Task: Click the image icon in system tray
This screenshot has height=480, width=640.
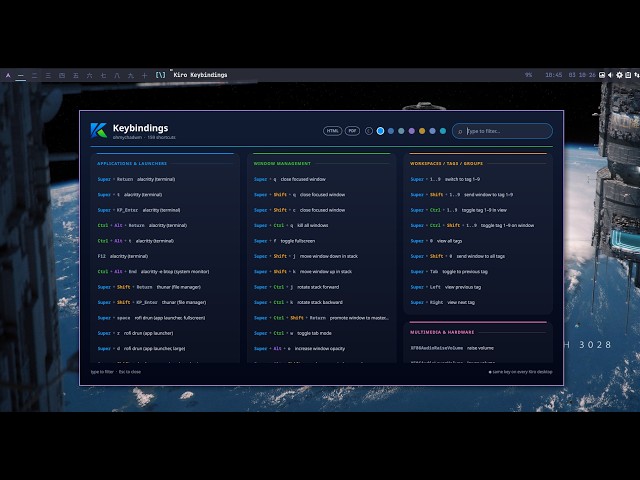Action: click(x=602, y=75)
